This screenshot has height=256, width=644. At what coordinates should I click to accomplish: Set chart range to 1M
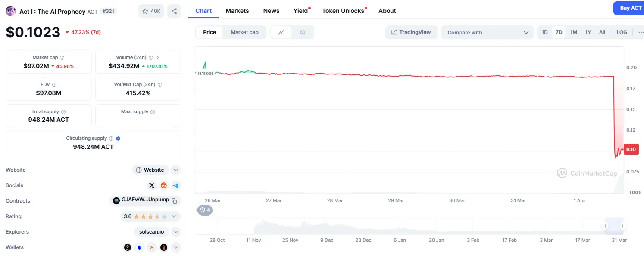[x=573, y=32]
